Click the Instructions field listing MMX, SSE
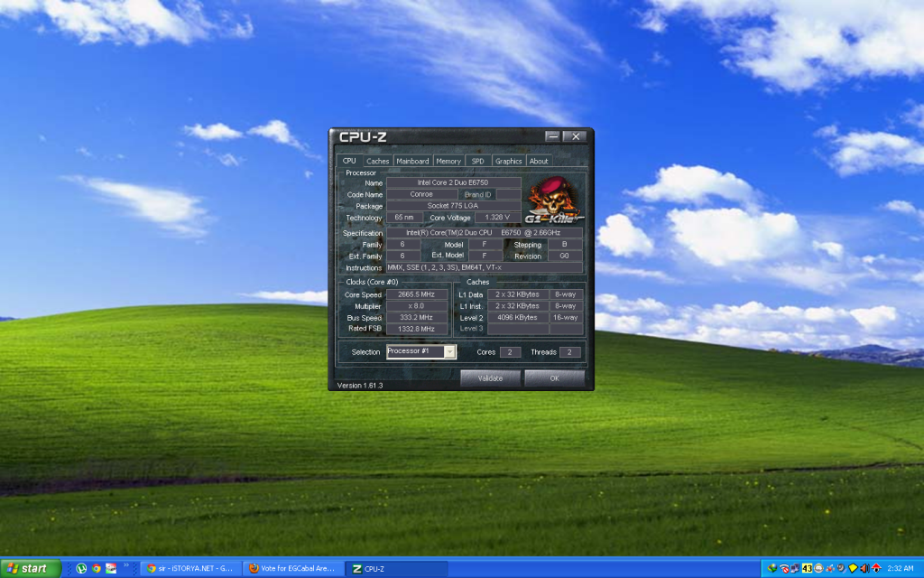Viewport: 924px width, 578px height. coord(484,267)
